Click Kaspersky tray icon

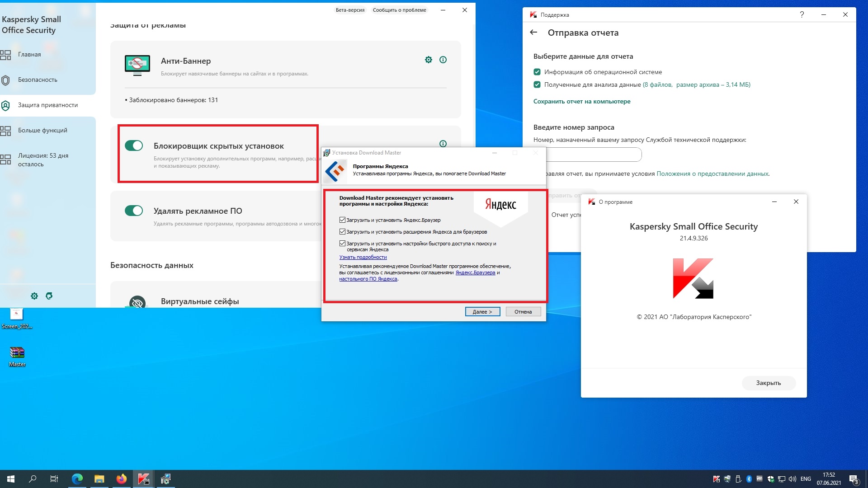(717, 479)
